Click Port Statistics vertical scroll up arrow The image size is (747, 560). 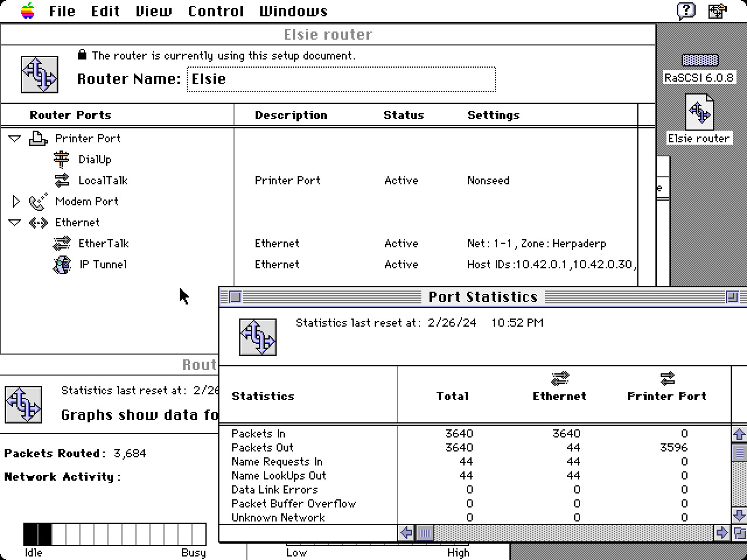[x=739, y=434]
